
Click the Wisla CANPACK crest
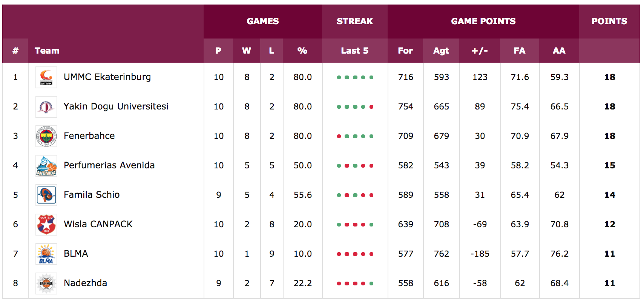click(x=46, y=225)
